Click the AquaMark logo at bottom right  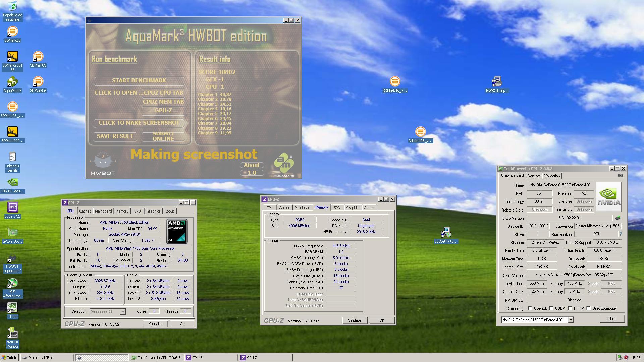click(x=284, y=165)
